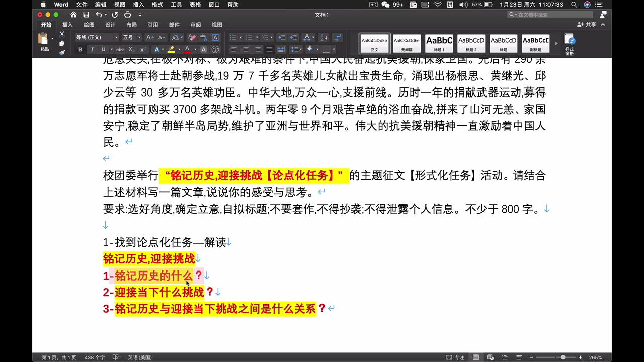Screen dimensions: 644x362
Task: Align paragraph to the right
Action: (x=257, y=49)
